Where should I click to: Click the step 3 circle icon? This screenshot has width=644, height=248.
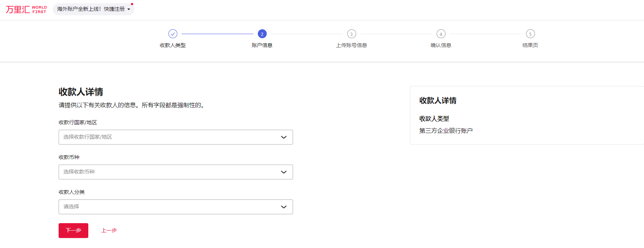351,34
